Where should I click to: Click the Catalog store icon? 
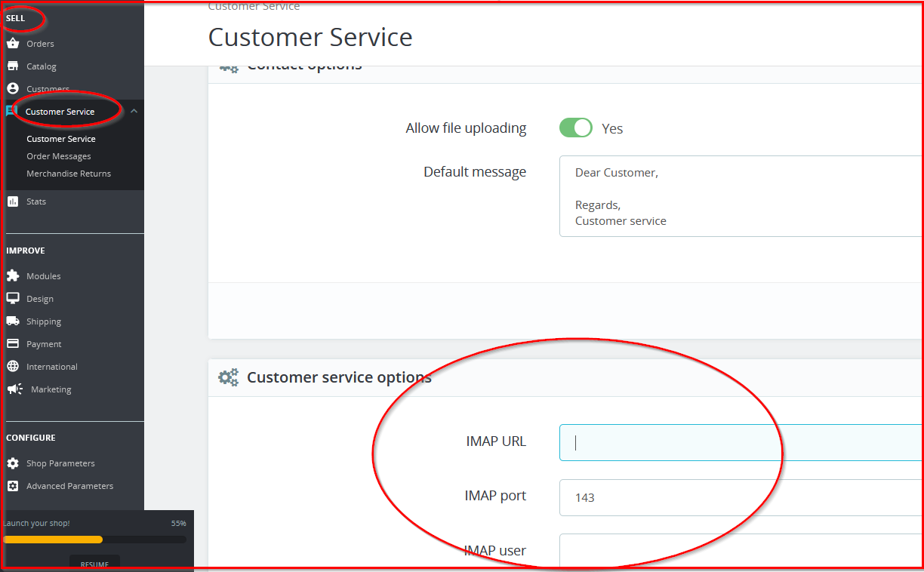pos(13,66)
